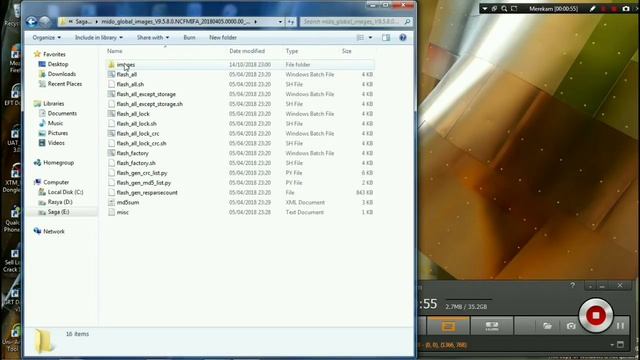This screenshot has width=640, height=360.
Task: Click Bandicam's fullscreen rectangle icon at the bottom
Action: [x=620, y=345]
